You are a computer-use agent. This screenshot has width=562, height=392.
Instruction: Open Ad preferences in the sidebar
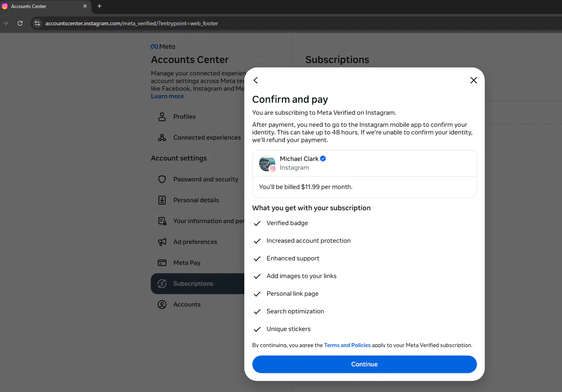point(195,242)
